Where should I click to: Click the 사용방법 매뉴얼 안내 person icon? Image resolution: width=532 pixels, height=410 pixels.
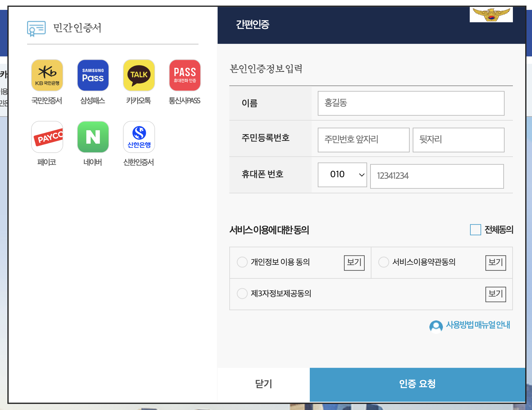[x=436, y=326]
